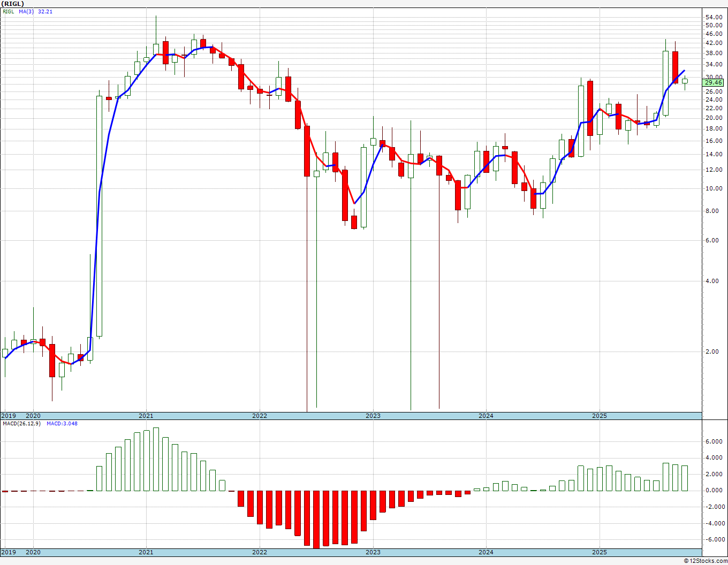This screenshot has height=565, width=728.
Task: Click 2021 on the MACD panel time axis
Action: tap(146, 552)
